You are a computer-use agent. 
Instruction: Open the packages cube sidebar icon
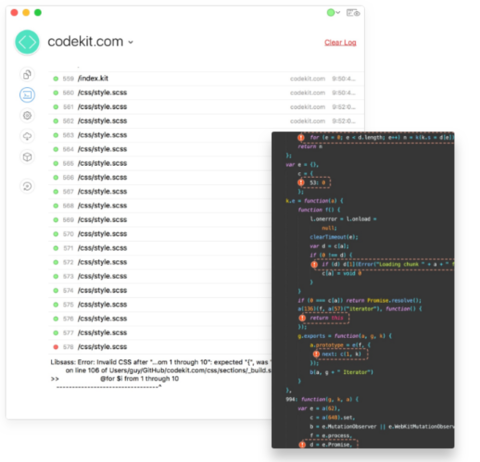point(27,157)
